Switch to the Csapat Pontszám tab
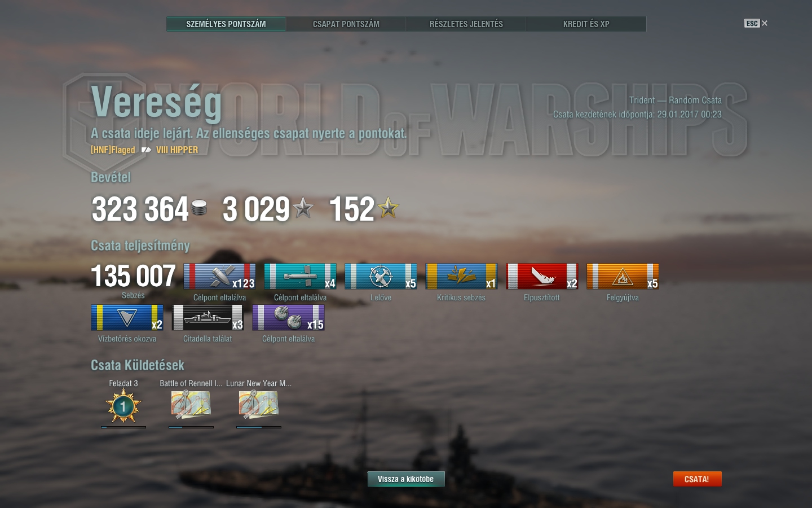 click(x=346, y=24)
